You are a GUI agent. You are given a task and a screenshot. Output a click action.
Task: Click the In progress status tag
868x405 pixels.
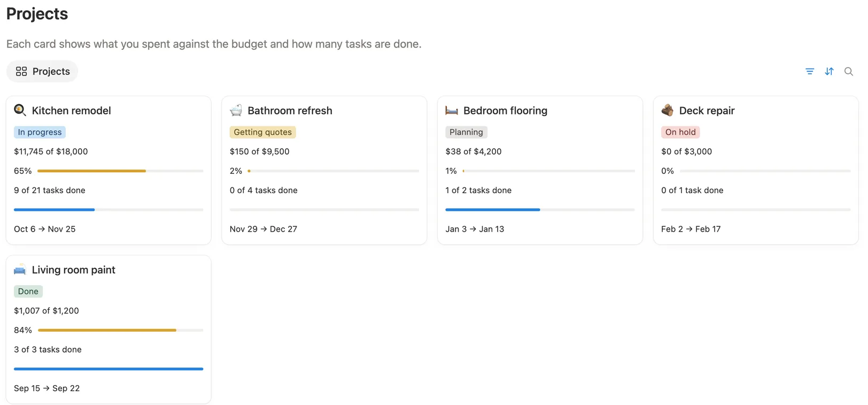pos(40,132)
